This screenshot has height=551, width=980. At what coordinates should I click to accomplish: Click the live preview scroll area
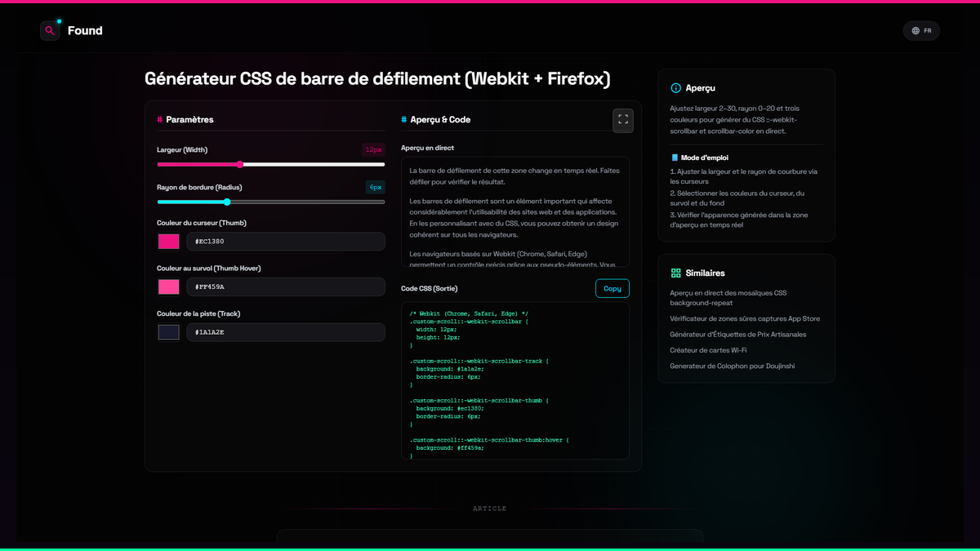point(515,212)
